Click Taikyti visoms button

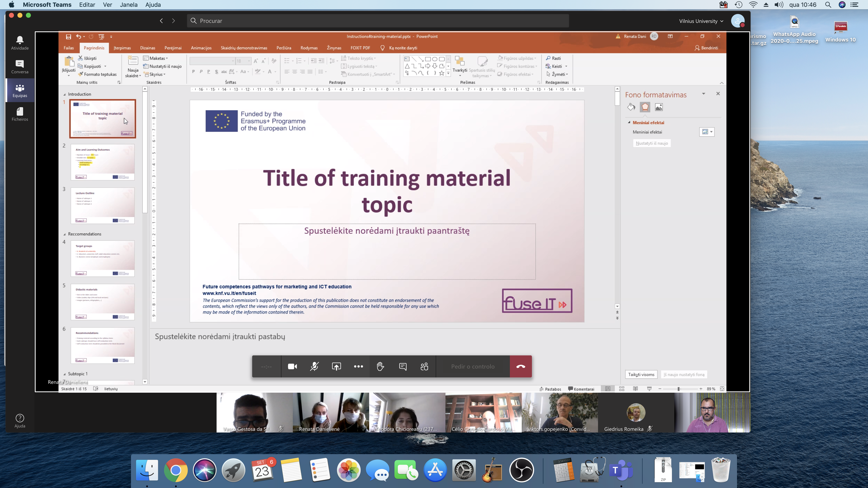point(641,374)
